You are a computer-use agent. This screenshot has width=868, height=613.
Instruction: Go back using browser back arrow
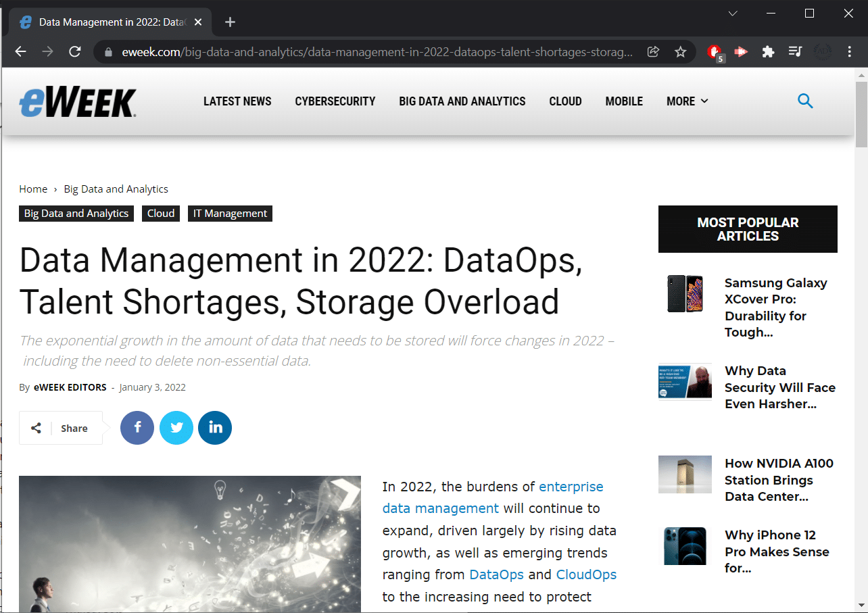coord(21,51)
